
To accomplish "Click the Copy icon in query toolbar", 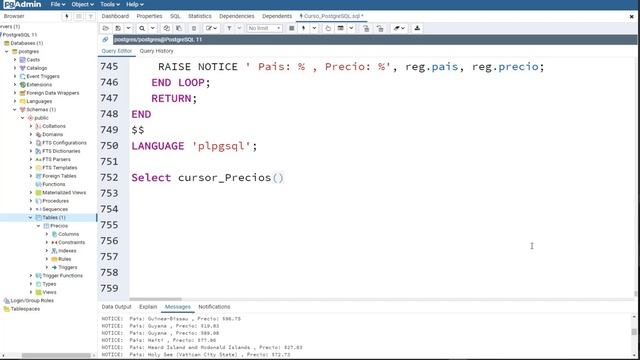I will click(x=167, y=28).
